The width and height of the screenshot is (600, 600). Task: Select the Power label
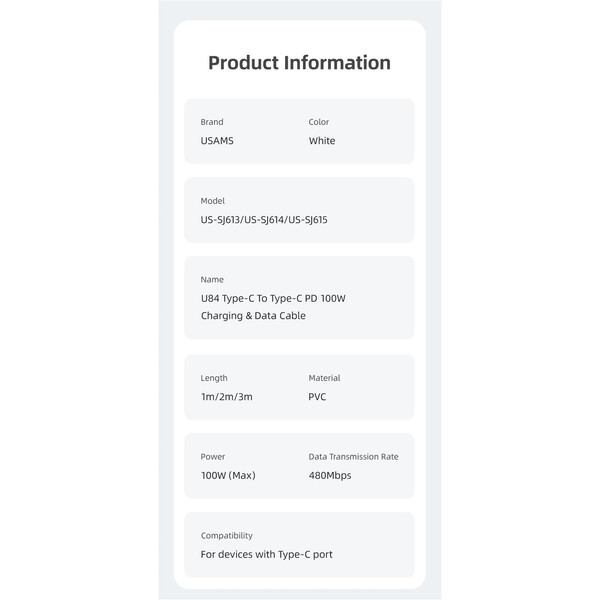click(213, 457)
